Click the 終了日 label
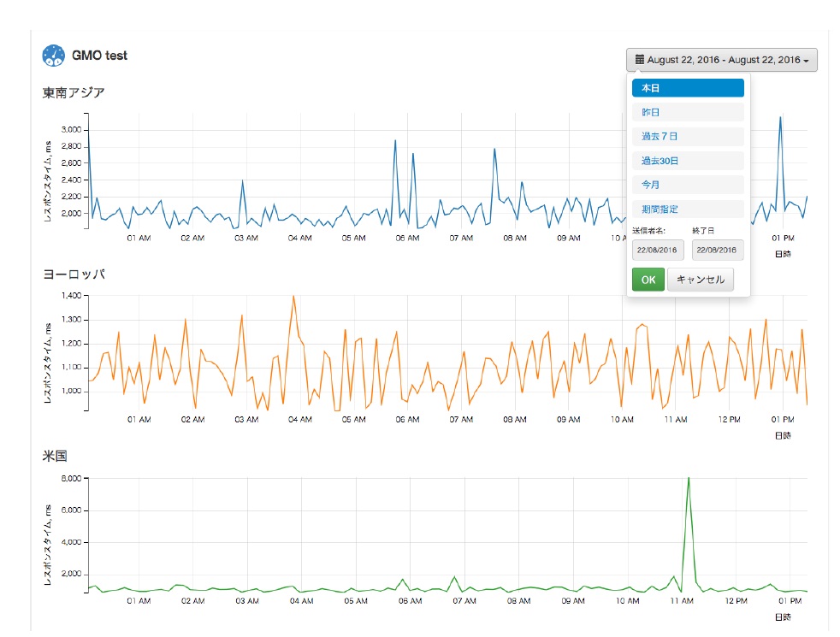The height and width of the screenshot is (637, 840). (x=703, y=231)
